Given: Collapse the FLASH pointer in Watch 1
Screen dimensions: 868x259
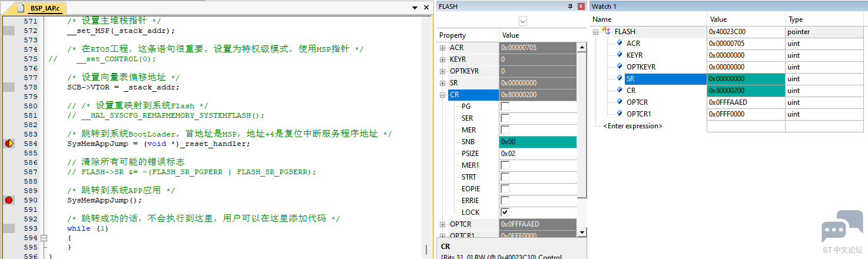Looking at the screenshot, I should [x=596, y=32].
